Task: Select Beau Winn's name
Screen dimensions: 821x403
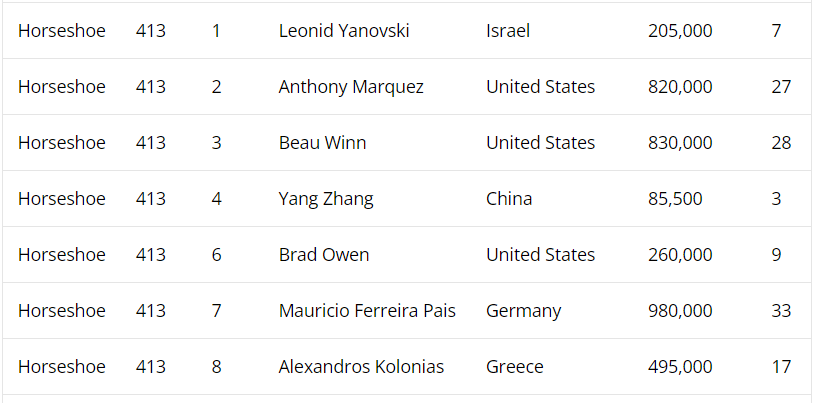Action: (322, 143)
